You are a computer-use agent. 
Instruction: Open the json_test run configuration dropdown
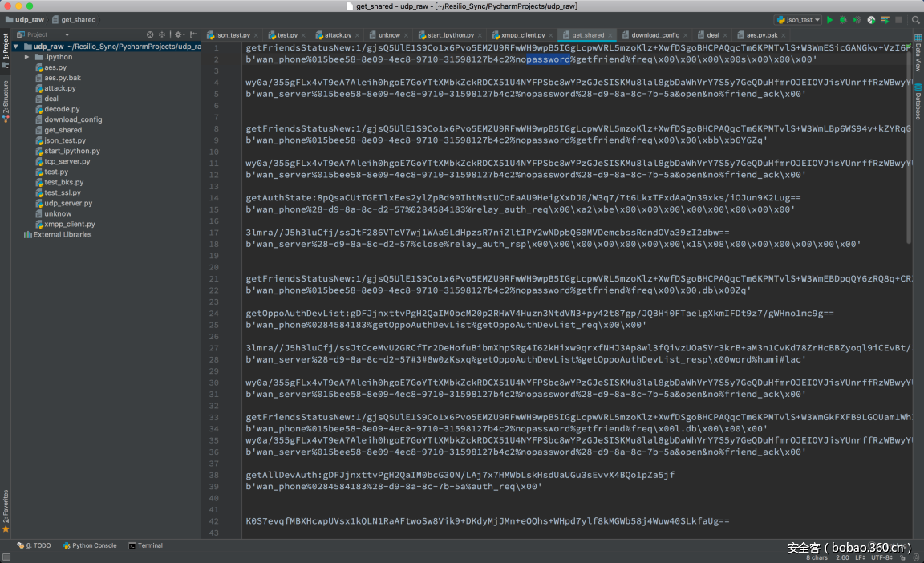pos(797,19)
